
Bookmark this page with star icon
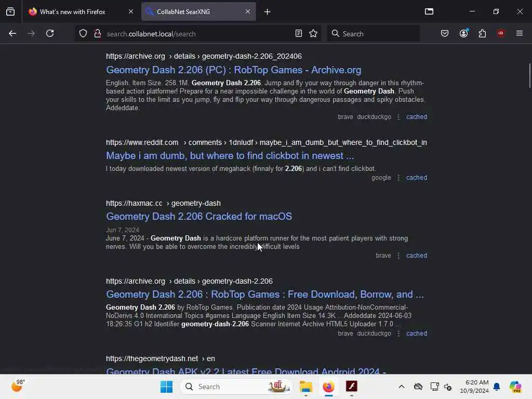click(313, 33)
